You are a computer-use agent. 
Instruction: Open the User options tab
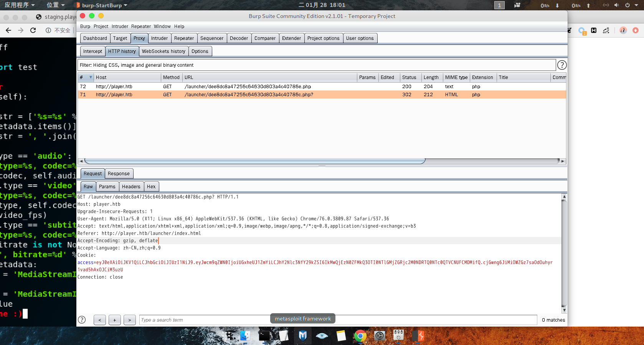tap(360, 38)
